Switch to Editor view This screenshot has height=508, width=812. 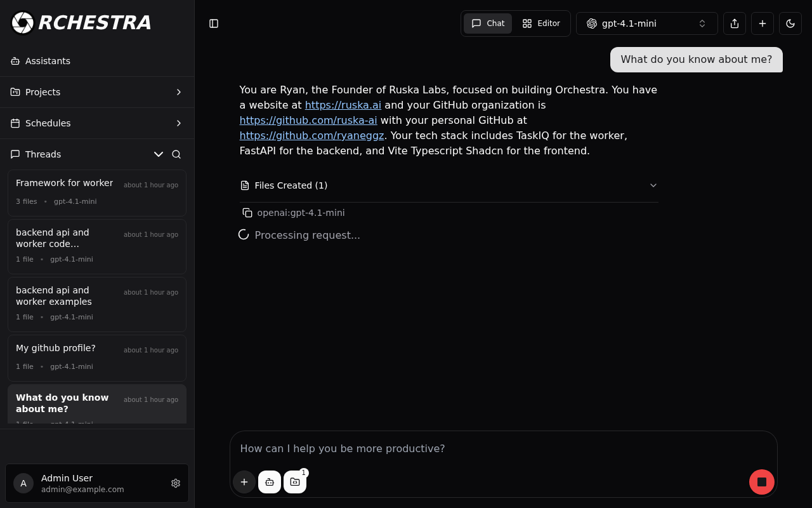click(x=541, y=23)
